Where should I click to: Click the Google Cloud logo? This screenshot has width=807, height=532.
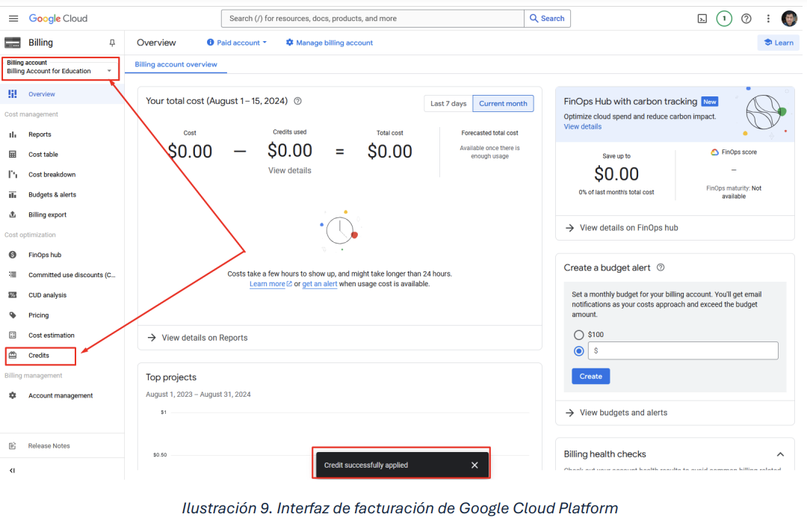click(58, 19)
